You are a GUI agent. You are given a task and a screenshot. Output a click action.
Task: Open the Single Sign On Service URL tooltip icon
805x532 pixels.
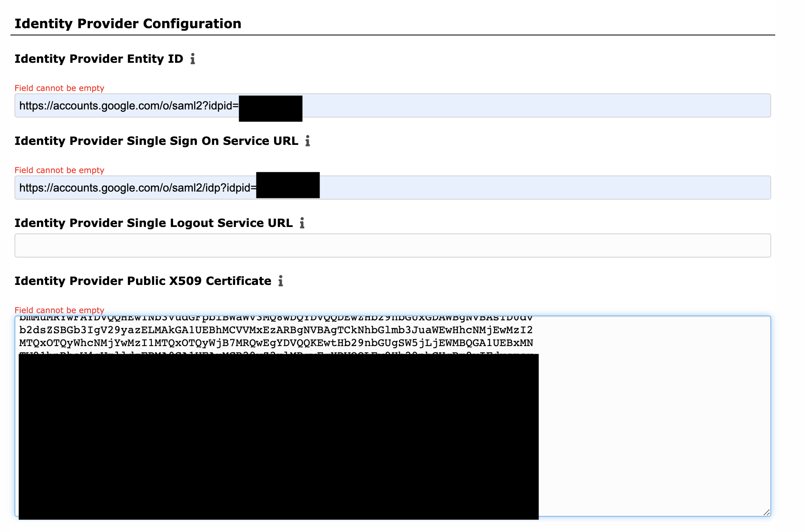point(308,141)
